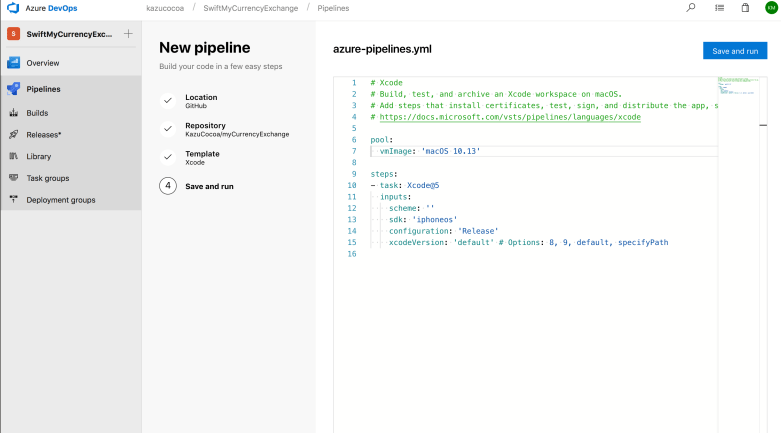
Task: Open Builds page
Action: point(37,113)
